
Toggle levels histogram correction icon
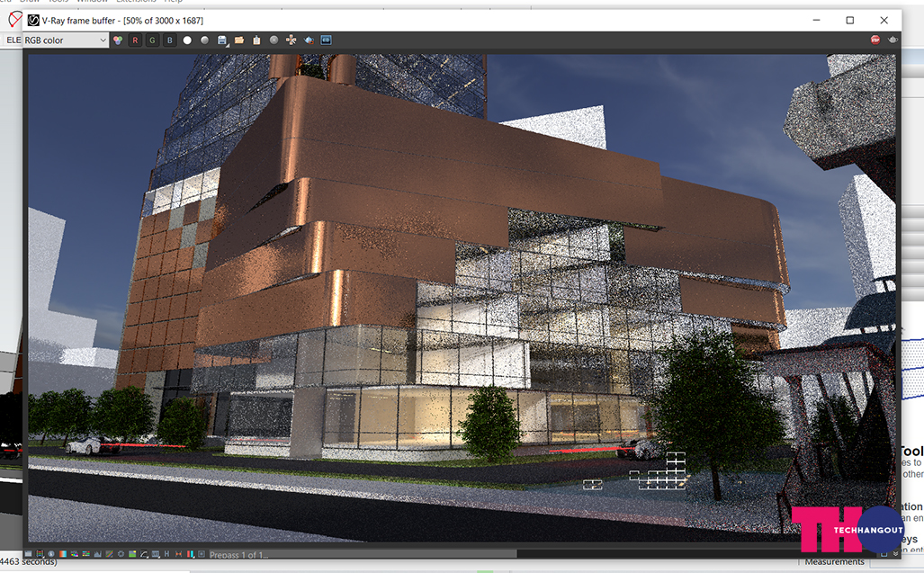(x=97, y=554)
